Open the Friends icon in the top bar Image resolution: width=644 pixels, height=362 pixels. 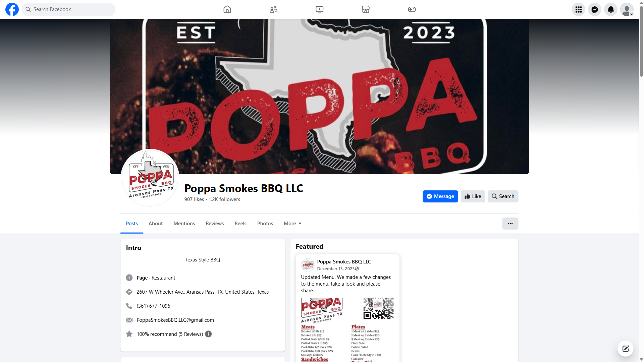pos(273,9)
